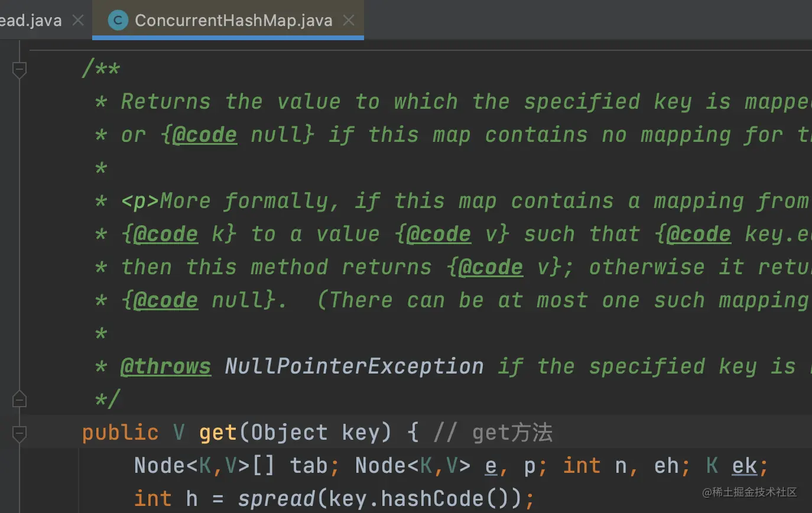Click the ead.java tab label

(x=31, y=20)
